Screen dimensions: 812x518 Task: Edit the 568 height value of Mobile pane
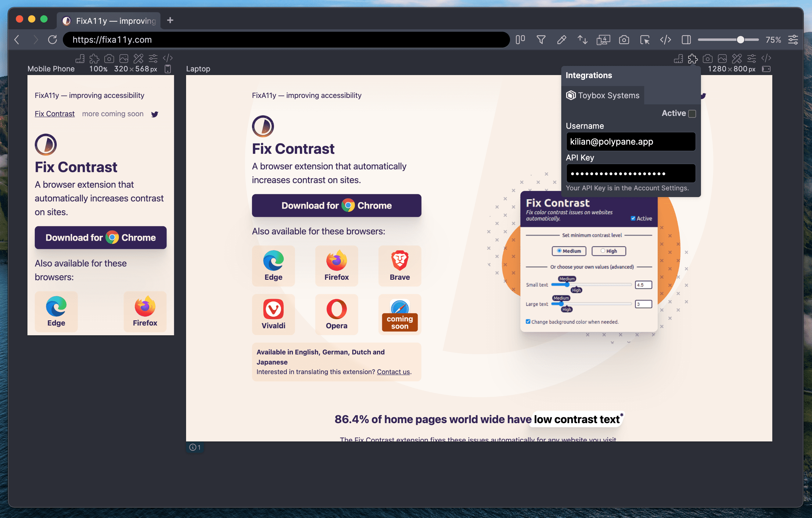click(142, 69)
